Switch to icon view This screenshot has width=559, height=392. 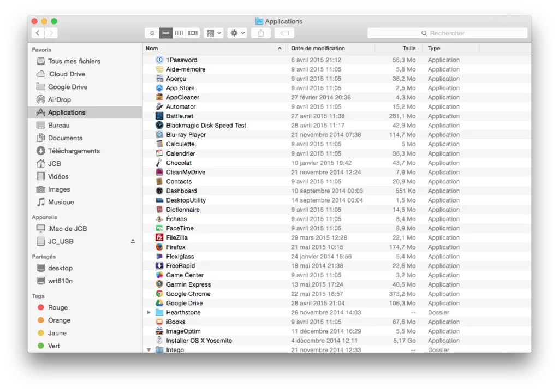tap(152, 33)
